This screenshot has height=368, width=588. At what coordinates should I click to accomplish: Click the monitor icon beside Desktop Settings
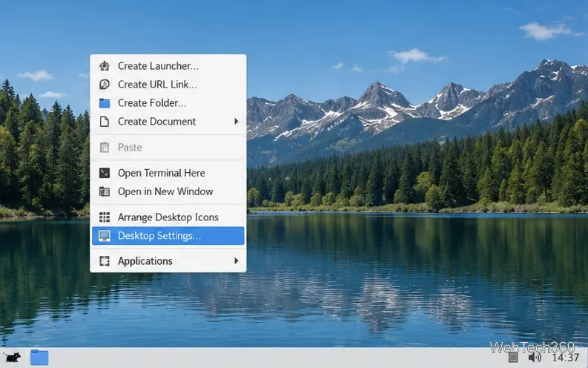click(105, 236)
